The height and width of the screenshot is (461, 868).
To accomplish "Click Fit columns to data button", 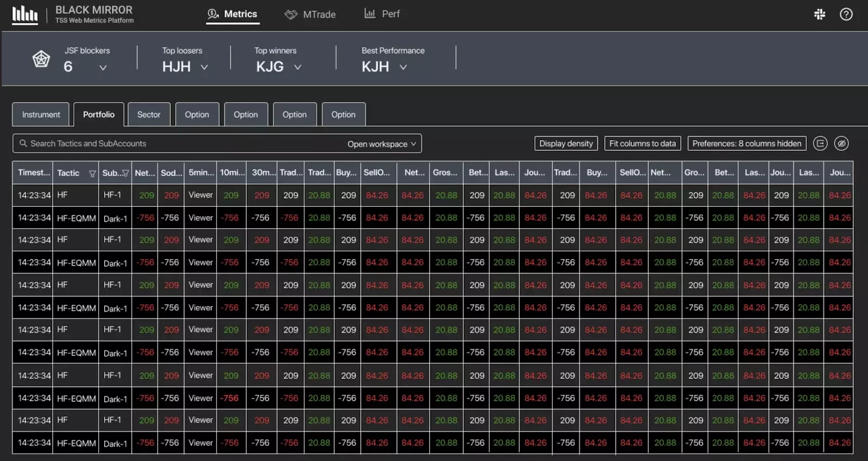I will pyautogui.click(x=642, y=143).
